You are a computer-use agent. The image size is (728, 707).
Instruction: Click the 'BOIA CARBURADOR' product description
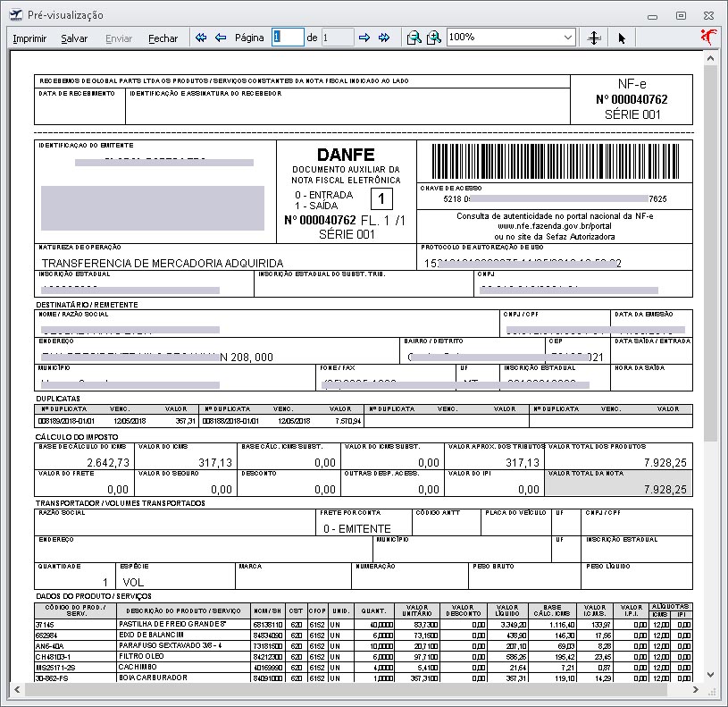(154, 678)
